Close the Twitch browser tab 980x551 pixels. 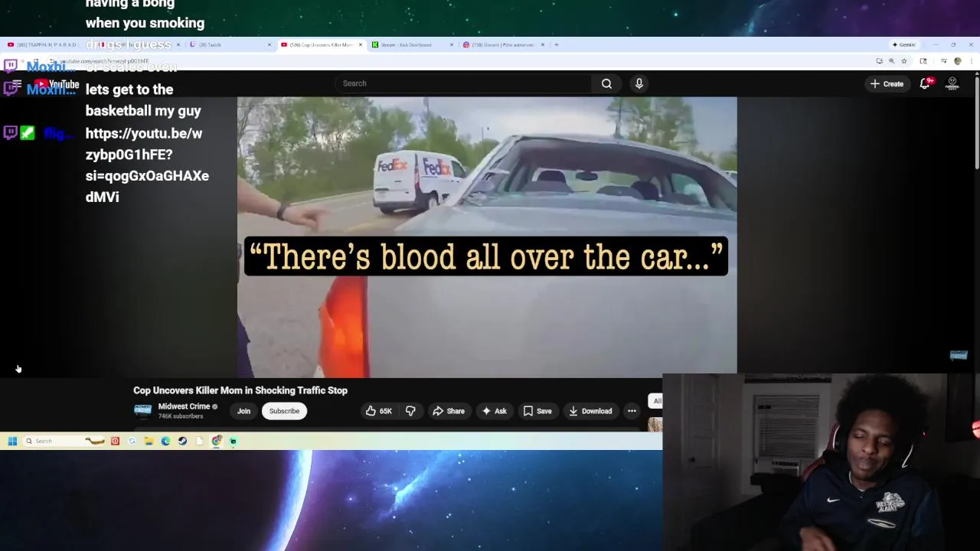(x=269, y=44)
